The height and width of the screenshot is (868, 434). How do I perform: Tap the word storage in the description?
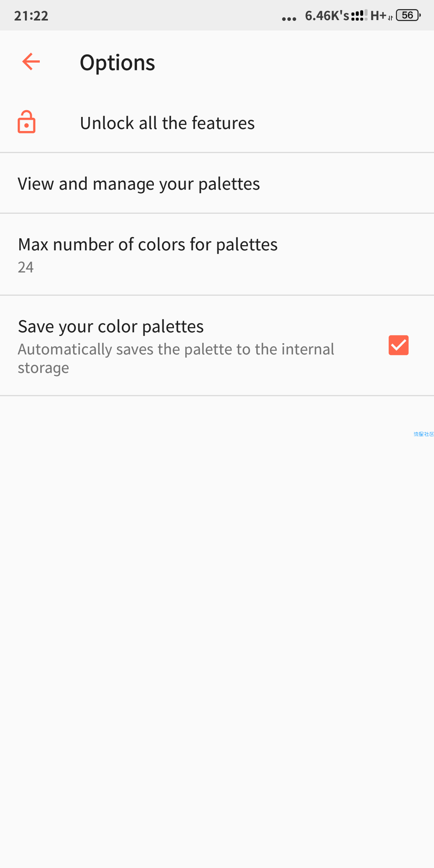[43, 368]
